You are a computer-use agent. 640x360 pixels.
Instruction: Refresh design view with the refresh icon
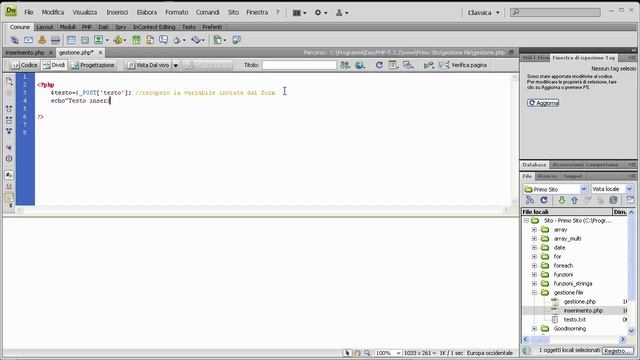pyautogui.click(x=379, y=65)
